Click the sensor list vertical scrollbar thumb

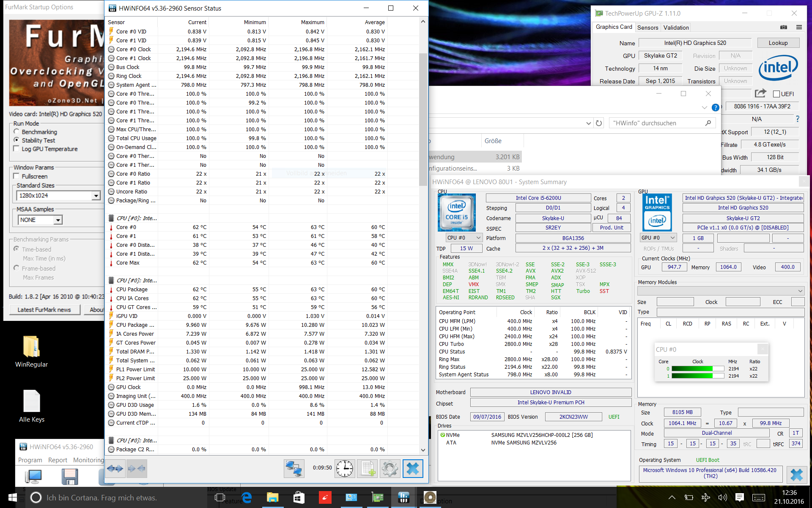pyautogui.click(x=423, y=119)
